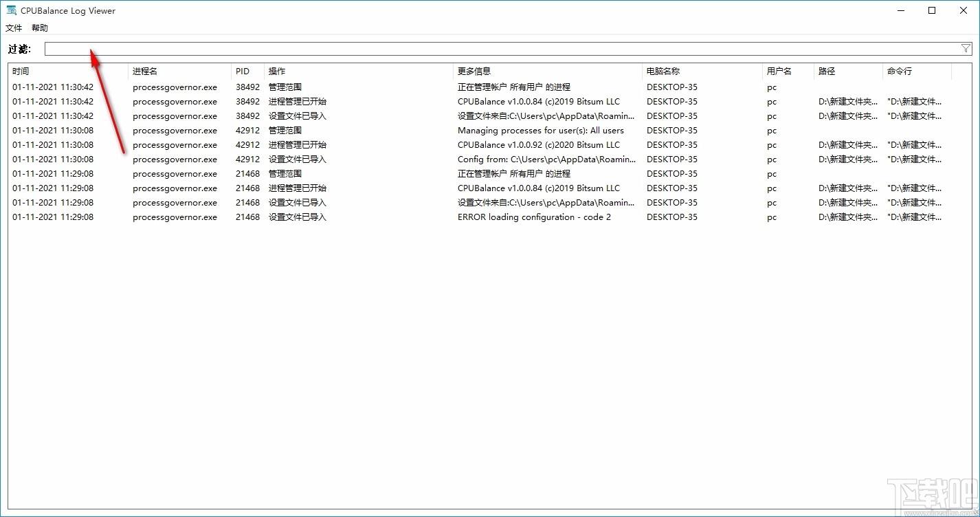Open the 文件 menu
Image resolution: width=980 pixels, height=517 pixels.
click(x=14, y=28)
